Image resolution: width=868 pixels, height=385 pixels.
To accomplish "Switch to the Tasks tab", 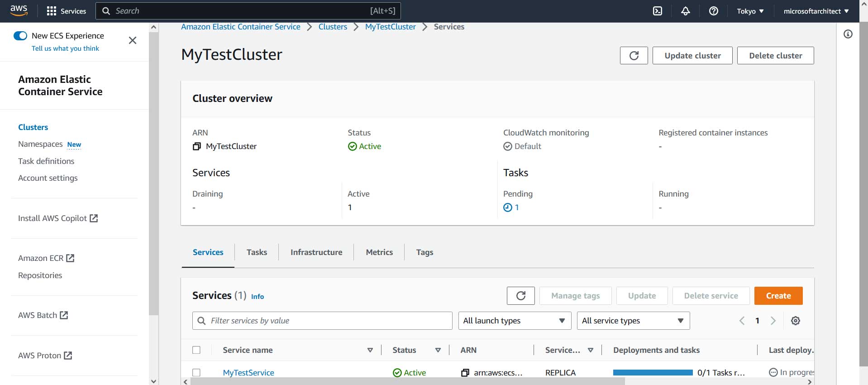I will coord(257,252).
